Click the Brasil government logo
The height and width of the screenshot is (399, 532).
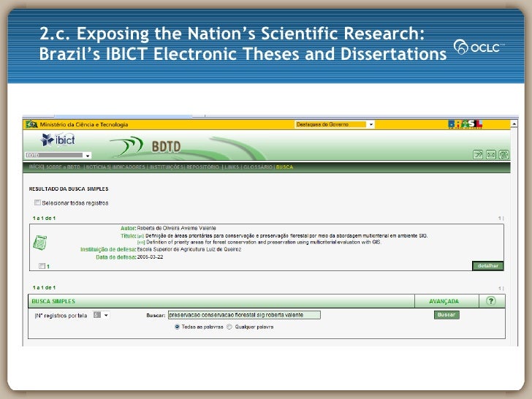(x=465, y=124)
